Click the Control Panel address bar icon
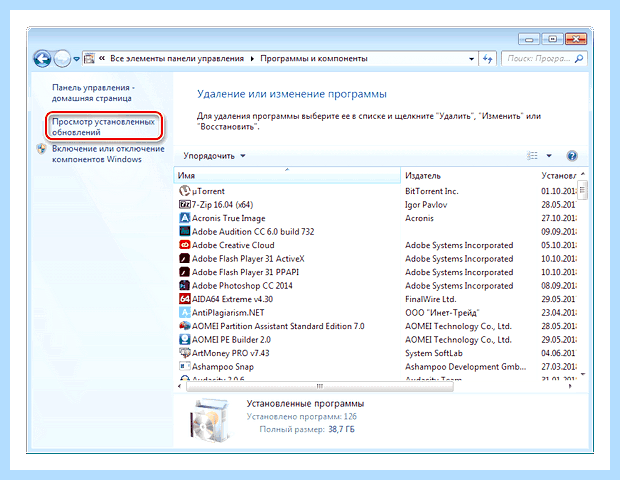This screenshot has width=620, height=480. tap(90, 59)
